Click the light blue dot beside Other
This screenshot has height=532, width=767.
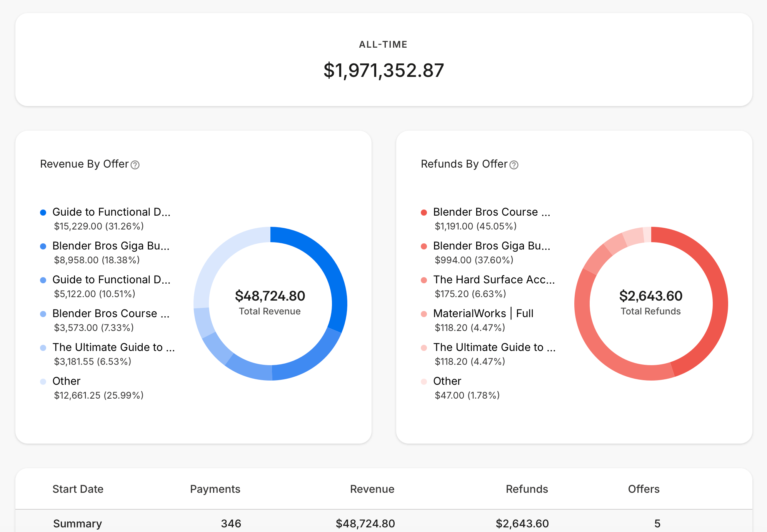[x=43, y=381]
